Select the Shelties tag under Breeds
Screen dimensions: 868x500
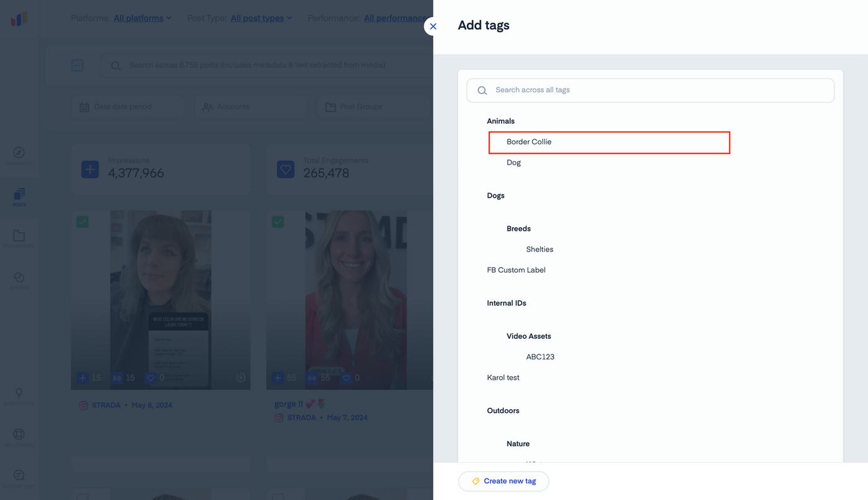pos(539,249)
